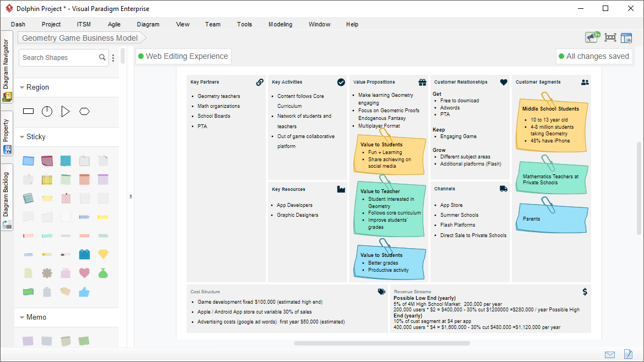
Task: Collapse the Region section
Action: pos(26,87)
